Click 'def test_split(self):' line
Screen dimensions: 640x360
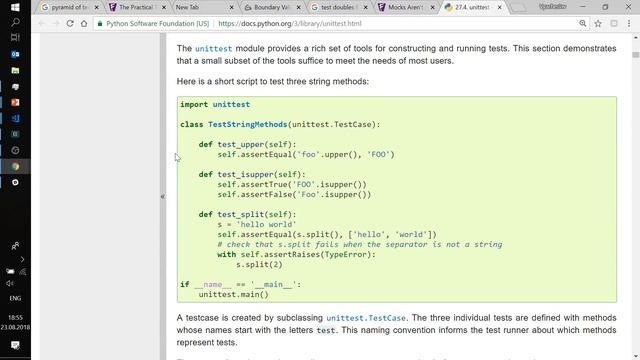pyautogui.click(x=247, y=215)
